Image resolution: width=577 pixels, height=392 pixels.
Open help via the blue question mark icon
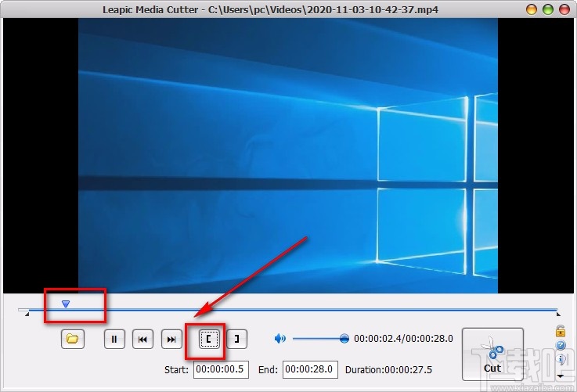click(x=561, y=345)
